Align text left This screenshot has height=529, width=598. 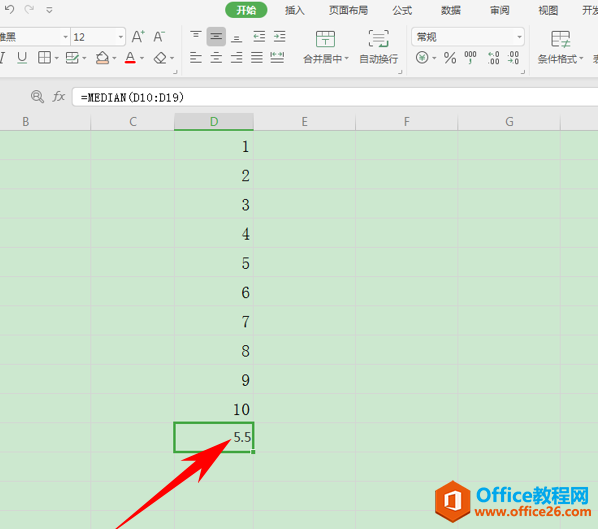[196, 58]
